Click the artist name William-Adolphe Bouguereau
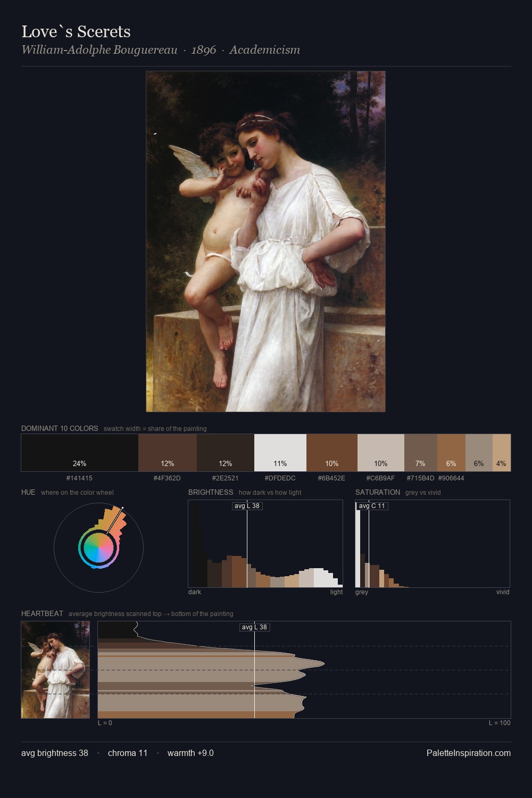 99,50
